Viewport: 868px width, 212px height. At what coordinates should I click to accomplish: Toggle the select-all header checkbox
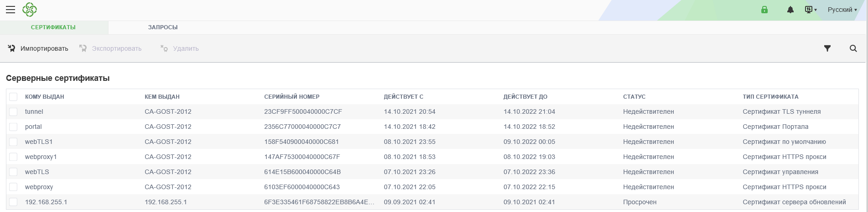[13, 97]
